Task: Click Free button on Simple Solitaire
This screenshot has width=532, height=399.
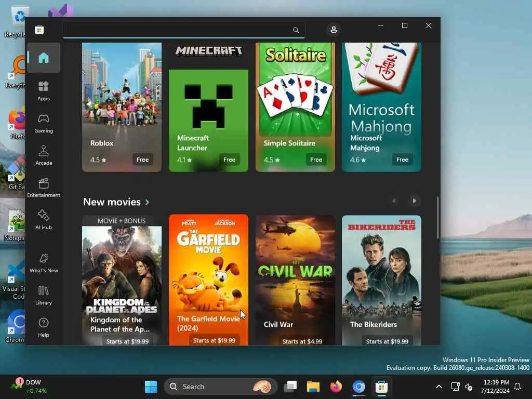Action: coord(316,160)
